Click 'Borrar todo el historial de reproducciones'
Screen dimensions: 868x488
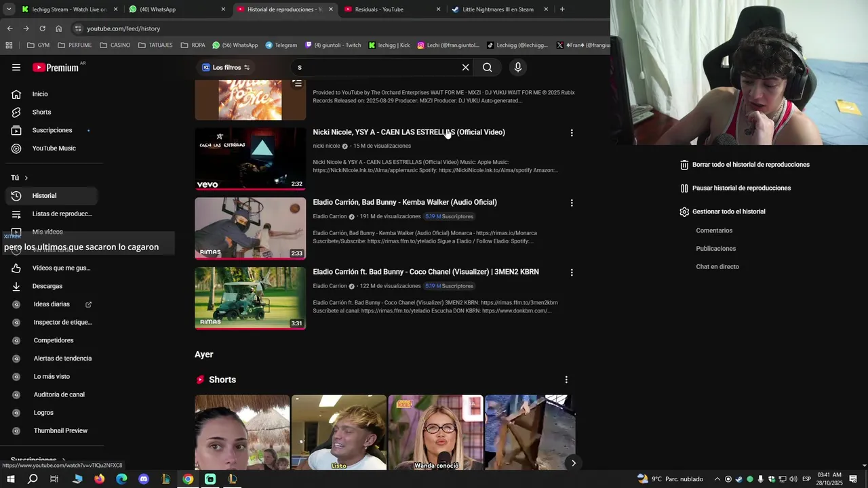click(x=745, y=165)
